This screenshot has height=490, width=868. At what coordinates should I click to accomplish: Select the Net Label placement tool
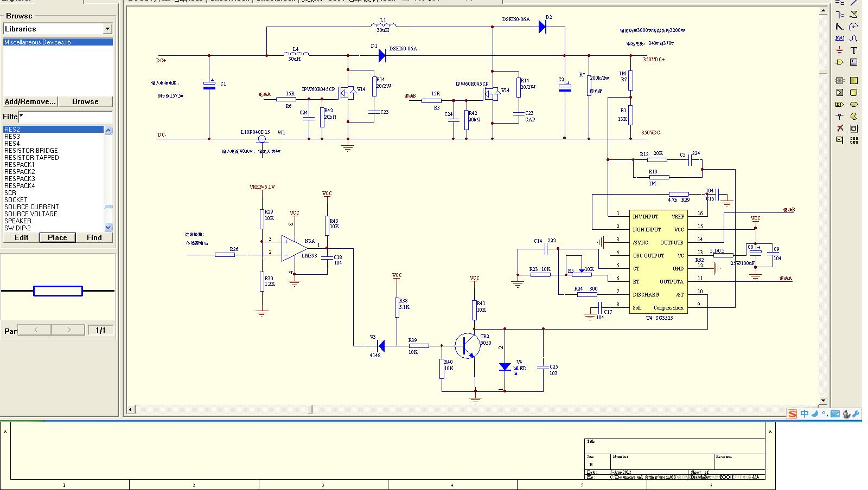pos(839,38)
